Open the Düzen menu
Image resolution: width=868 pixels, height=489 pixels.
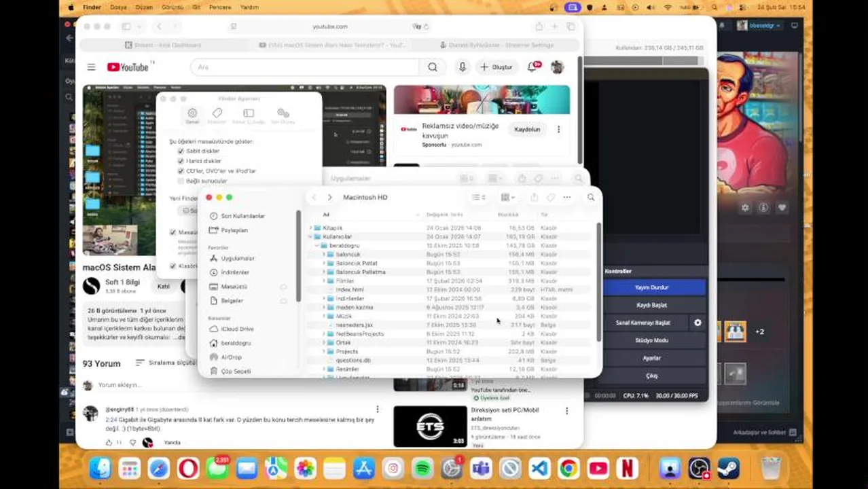coord(144,7)
